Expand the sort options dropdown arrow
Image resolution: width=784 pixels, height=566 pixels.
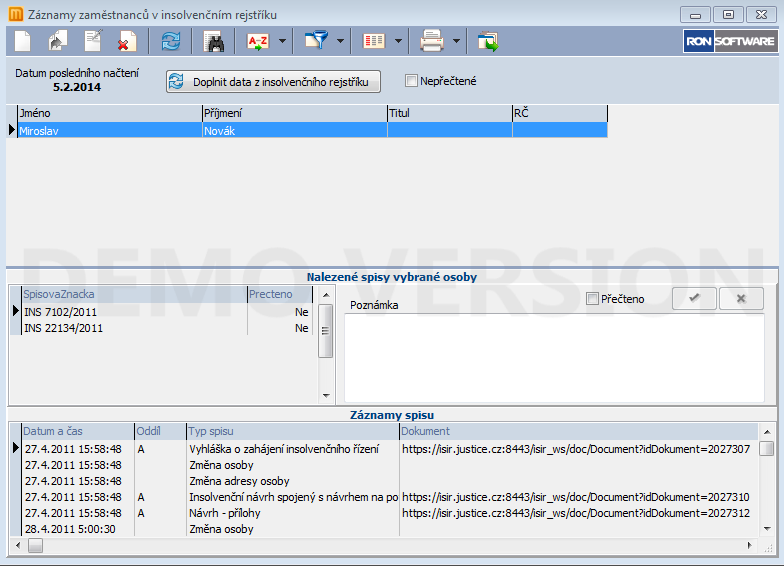pos(284,41)
